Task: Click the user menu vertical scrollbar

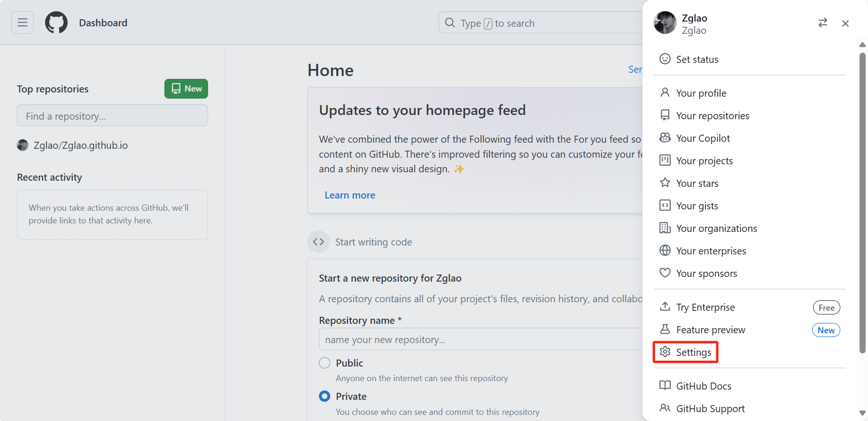Action: pyautogui.click(x=862, y=203)
